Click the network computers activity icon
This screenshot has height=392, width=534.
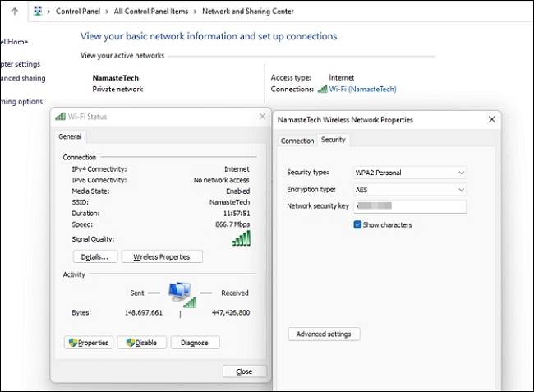181,293
